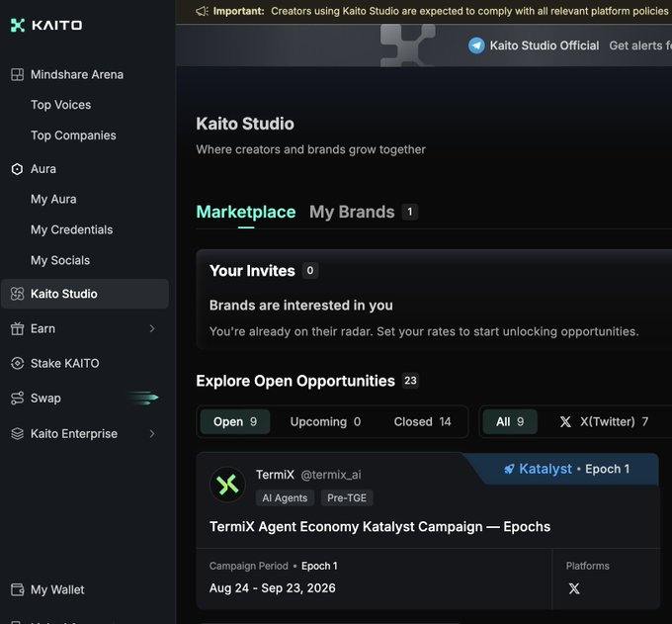
Task: Click the TermiX brand name
Action: (x=275, y=475)
